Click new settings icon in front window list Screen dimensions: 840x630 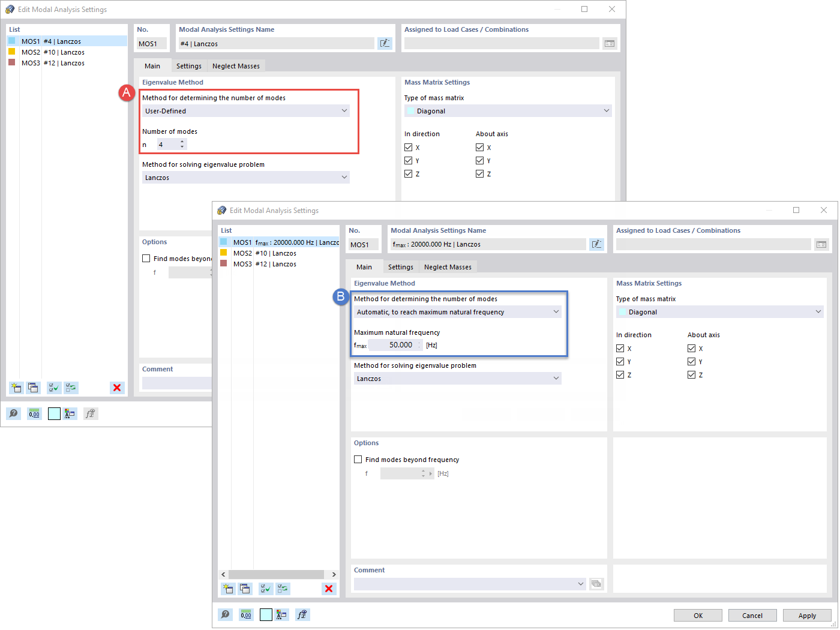[228, 589]
